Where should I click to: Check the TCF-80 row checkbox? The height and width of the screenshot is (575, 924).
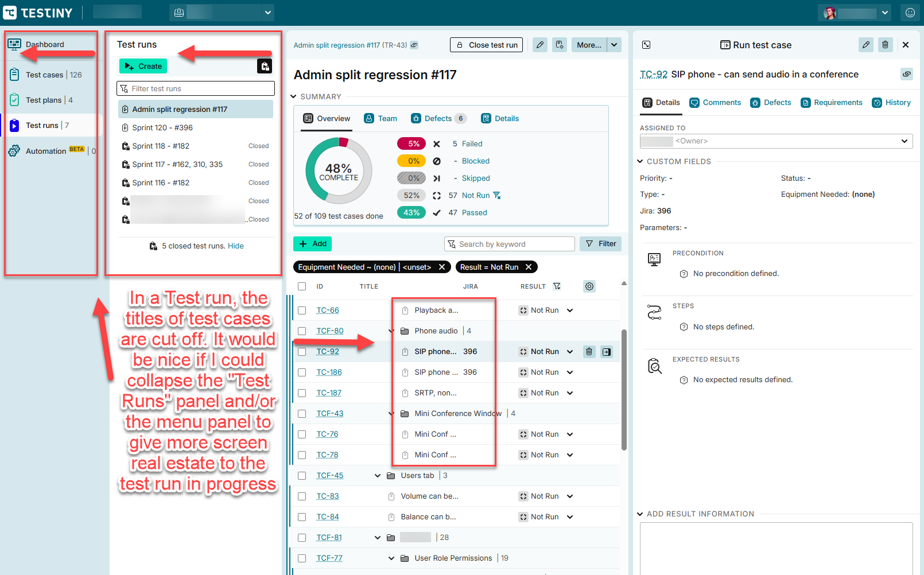coord(302,331)
